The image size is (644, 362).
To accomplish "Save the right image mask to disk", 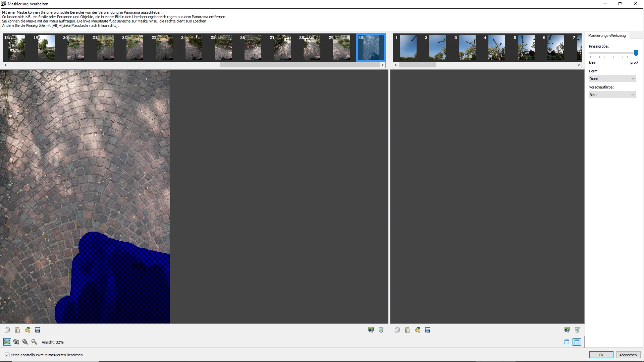I will 428,330.
